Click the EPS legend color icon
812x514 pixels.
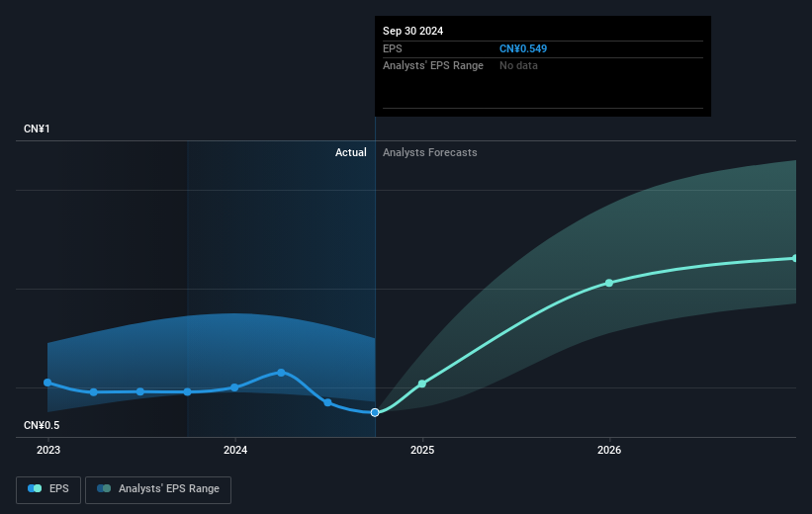(35, 488)
